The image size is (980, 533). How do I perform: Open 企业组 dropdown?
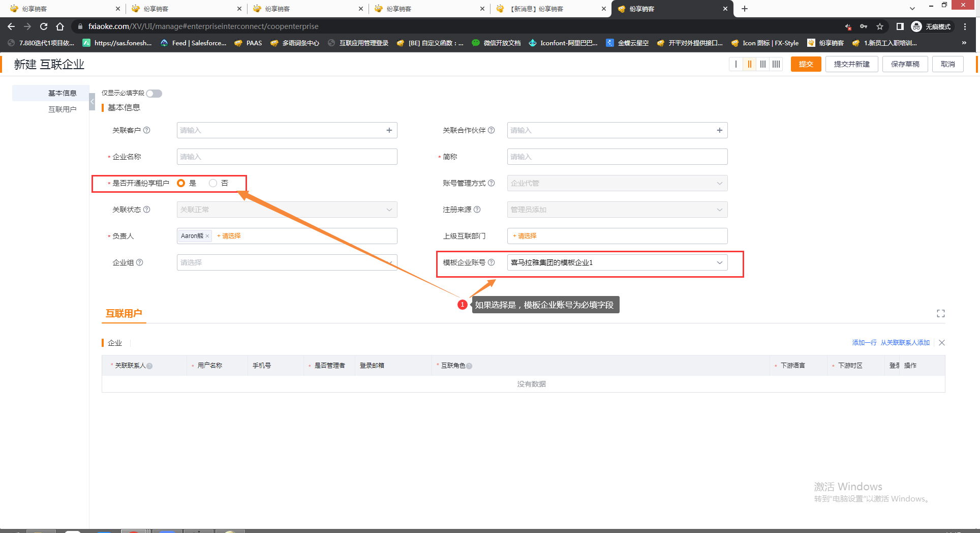287,262
